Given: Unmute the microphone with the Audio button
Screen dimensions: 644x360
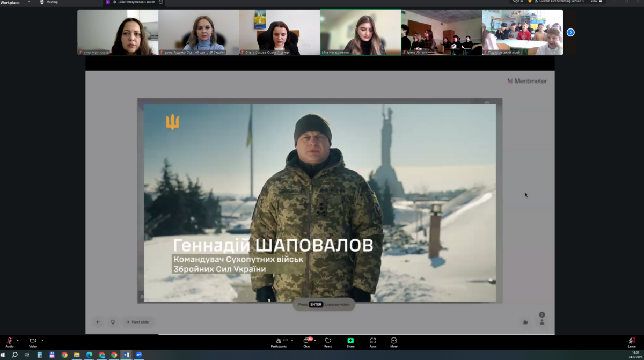Looking at the screenshot, I should coord(9,342).
